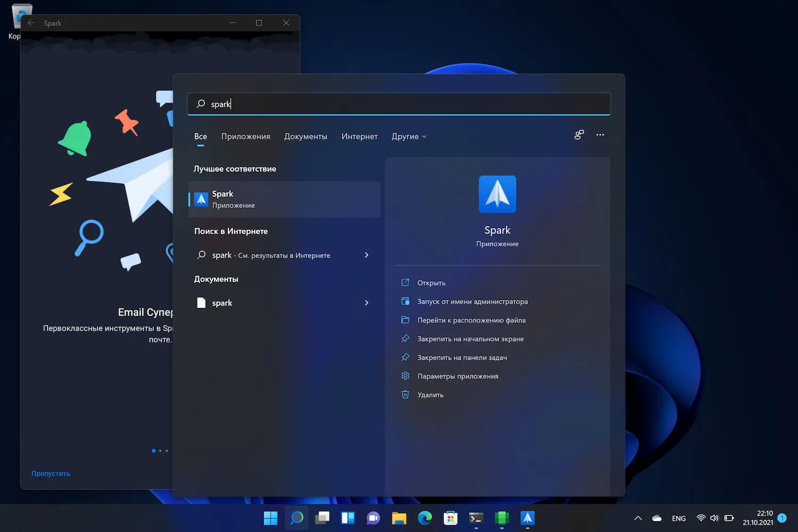Open Task View from the taskbar
Viewport: 798px width, 532px height.
click(x=322, y=518)
